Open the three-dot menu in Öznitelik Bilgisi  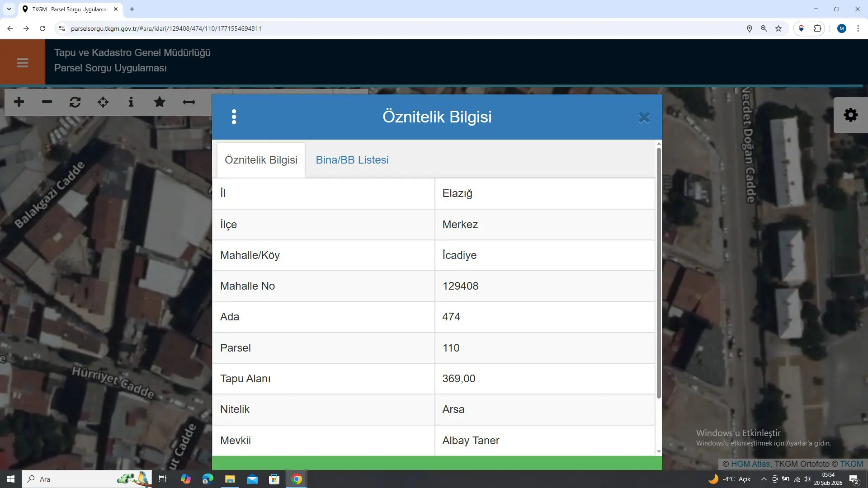tap(234, 117)
